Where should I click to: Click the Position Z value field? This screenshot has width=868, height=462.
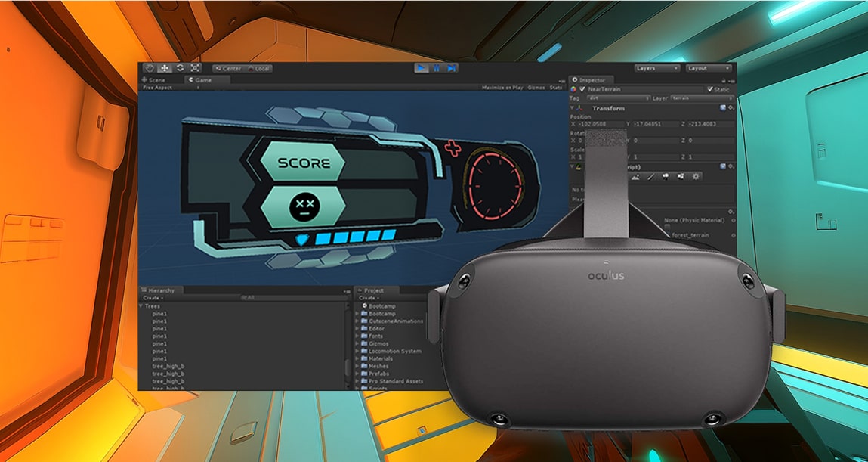[711, 124]
